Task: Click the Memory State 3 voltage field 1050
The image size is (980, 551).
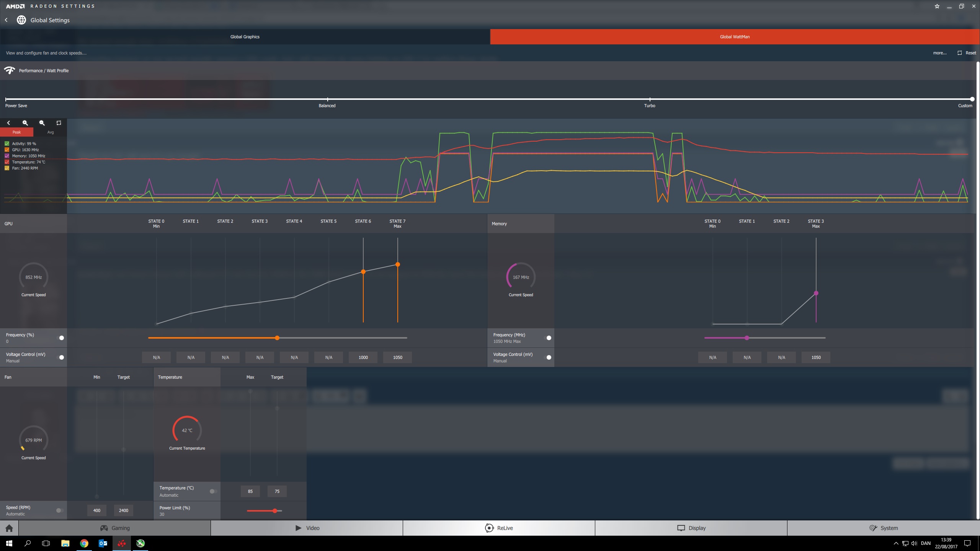Action: point(816,357)
